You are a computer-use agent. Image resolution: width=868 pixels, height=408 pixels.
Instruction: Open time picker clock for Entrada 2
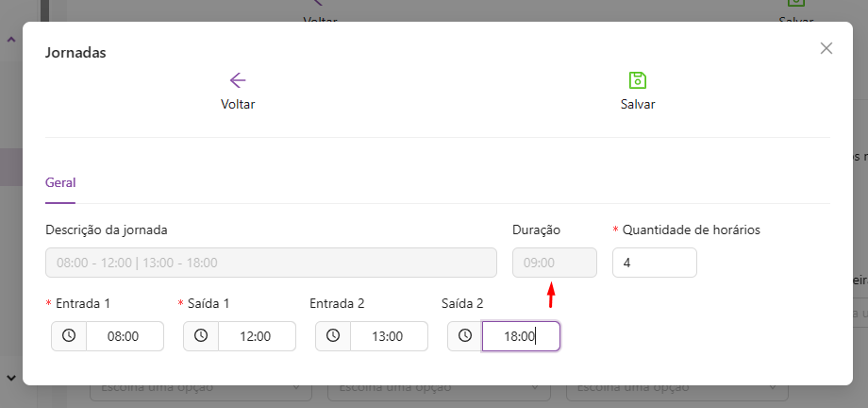(333, 336)
